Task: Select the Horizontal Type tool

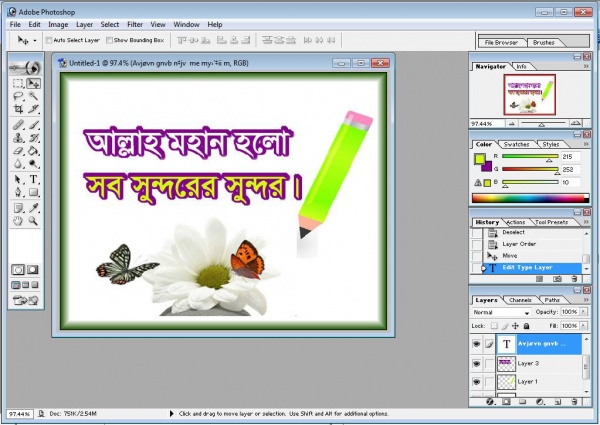Action: click(34, 179)
